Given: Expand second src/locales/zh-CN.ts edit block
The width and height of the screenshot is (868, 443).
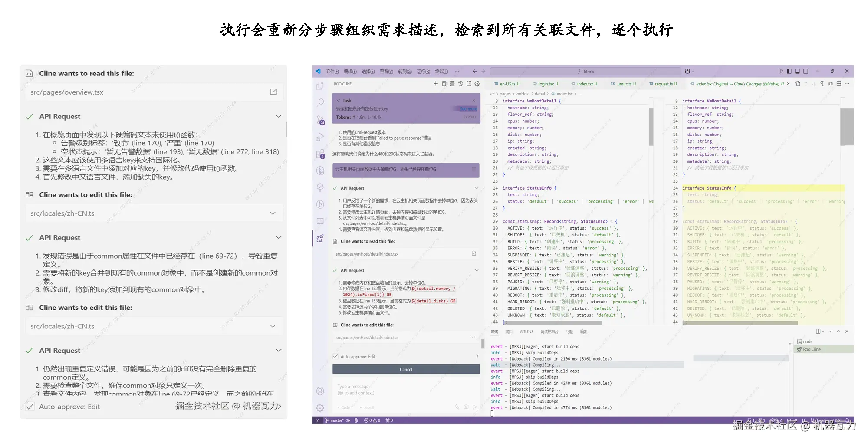Looking at the screenshot, I should [x=273, y=326].
